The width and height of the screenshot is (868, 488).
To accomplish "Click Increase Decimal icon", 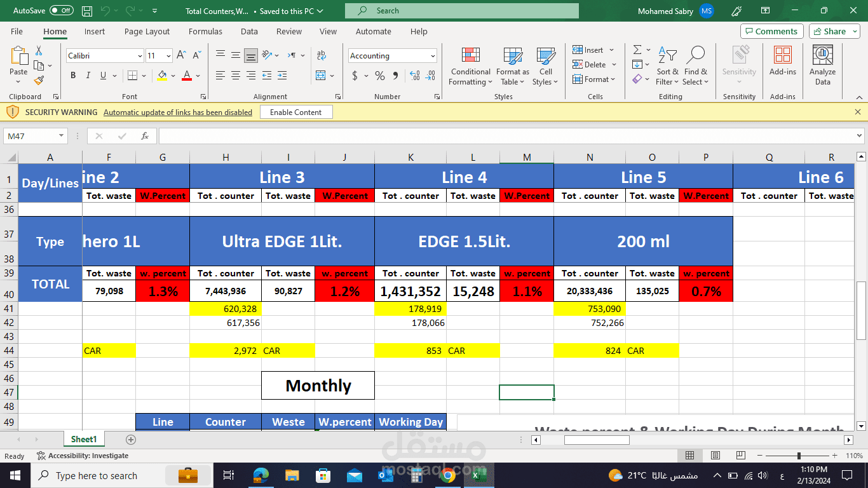I will tap(415, 76).
